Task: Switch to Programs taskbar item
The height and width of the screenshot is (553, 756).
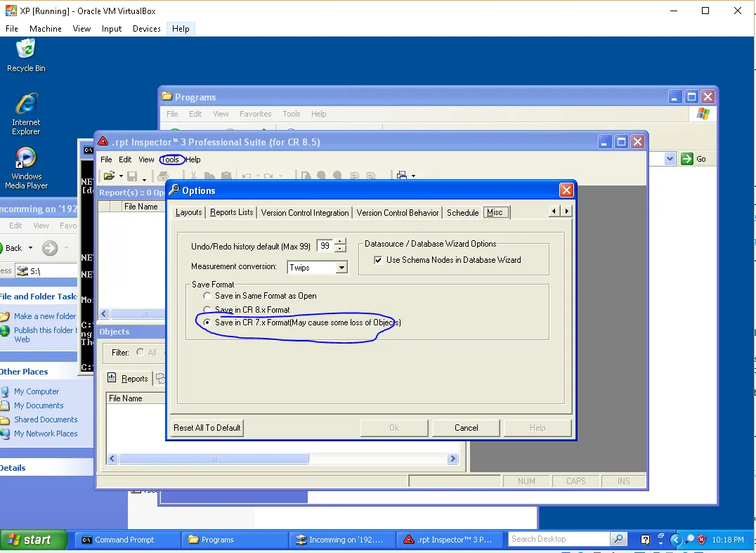Action: [x=235, y=540]
